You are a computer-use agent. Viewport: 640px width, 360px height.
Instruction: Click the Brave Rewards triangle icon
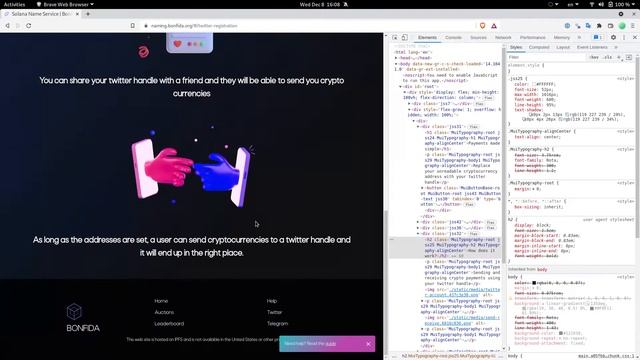point(494,26)
